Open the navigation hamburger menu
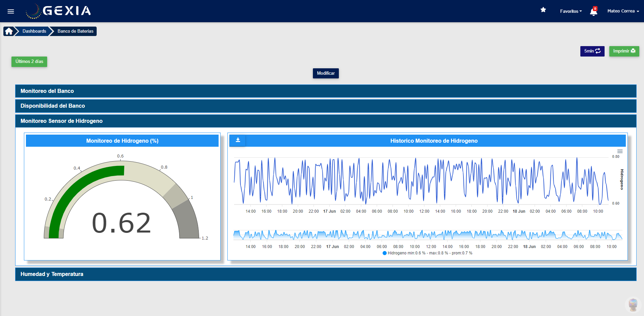This screenshot has width=644, height=316. 10,11
